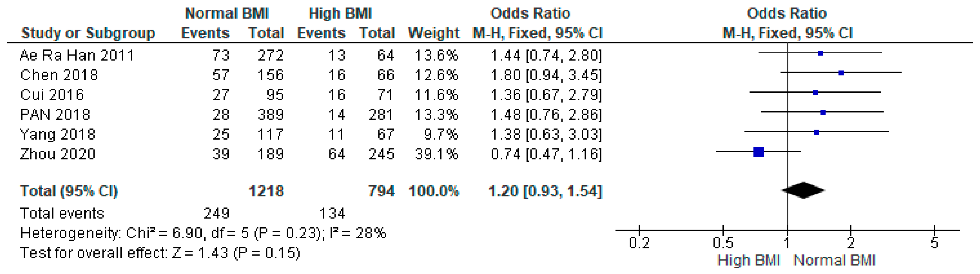This screenshot has height=274, width=980.
Task: Click the Weight column header
Action: 433,33
